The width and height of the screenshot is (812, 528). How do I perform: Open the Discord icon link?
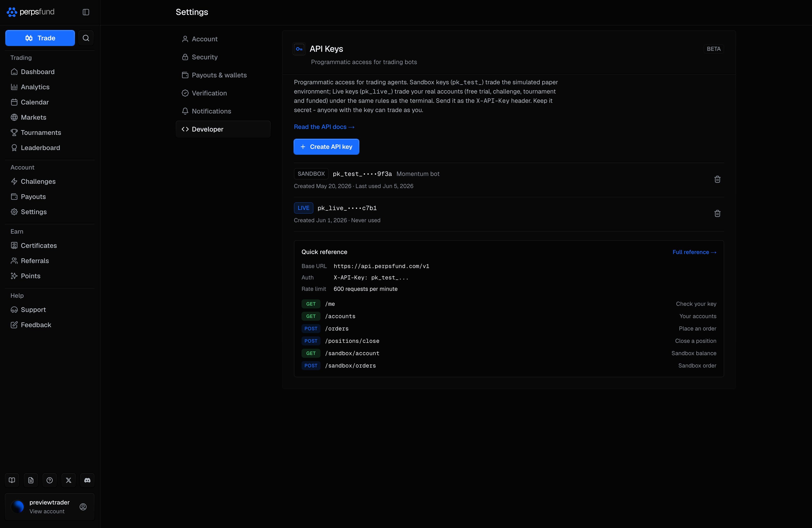tap(87, 480)
